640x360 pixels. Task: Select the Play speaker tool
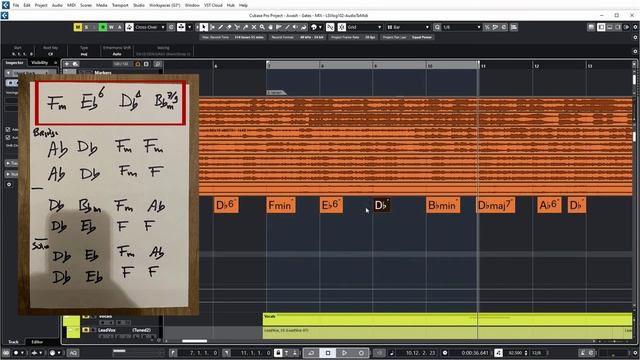point(295,27)
